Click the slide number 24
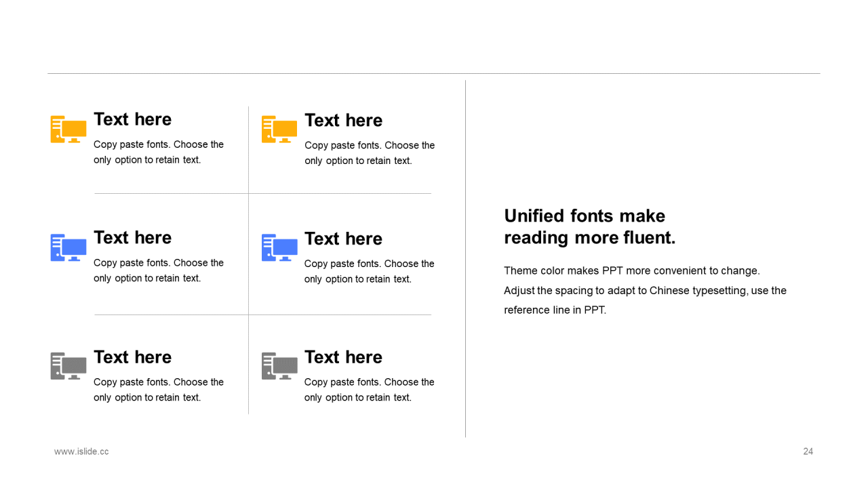 [808, 451]
